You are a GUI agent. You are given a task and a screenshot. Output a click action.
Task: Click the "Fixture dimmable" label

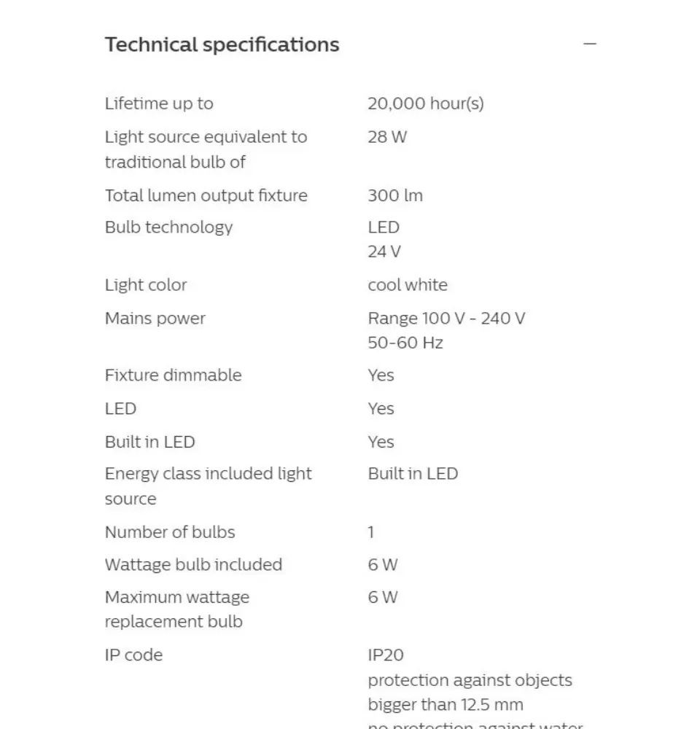coord(173,375)
